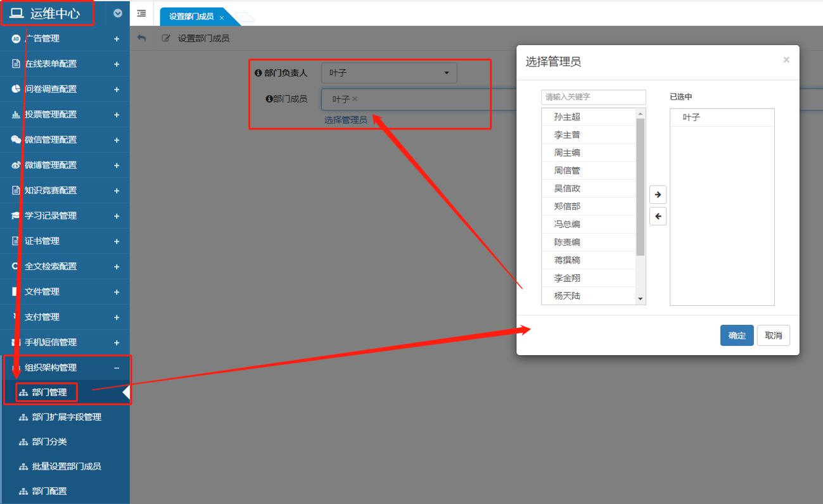Click the move-right arrow in selection dialog
The height and width of the screenshot is (504, 823).
pyautogui.click(x=658, y=194)
